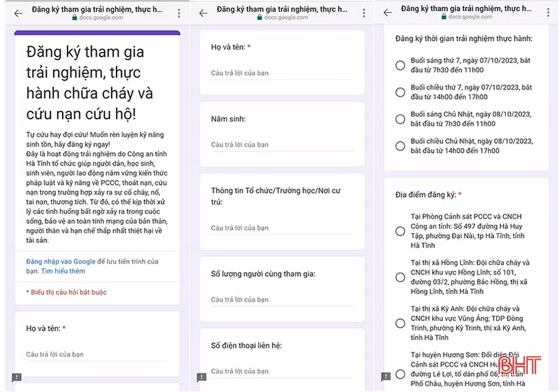Select Buổi chiều thứ 7 07/10/2023 option
The height and width of the screenshot is (392, 559).
(x=400, y=92)
